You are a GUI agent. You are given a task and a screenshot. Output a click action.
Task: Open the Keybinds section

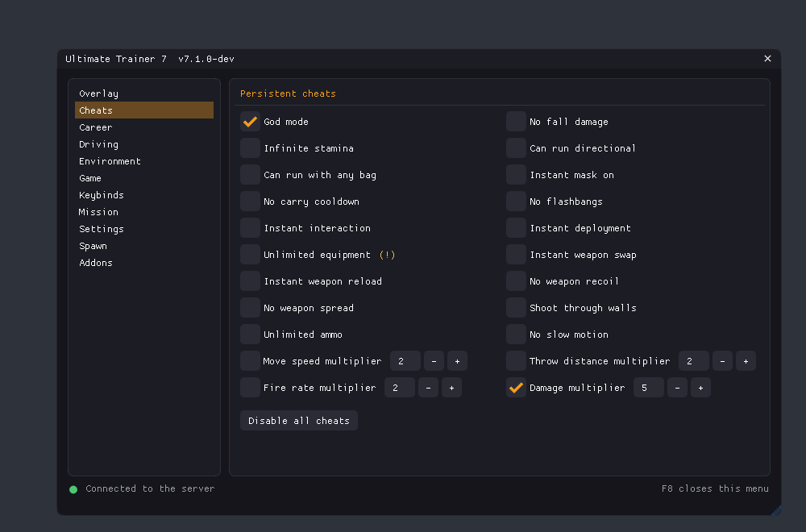[144, 195]
